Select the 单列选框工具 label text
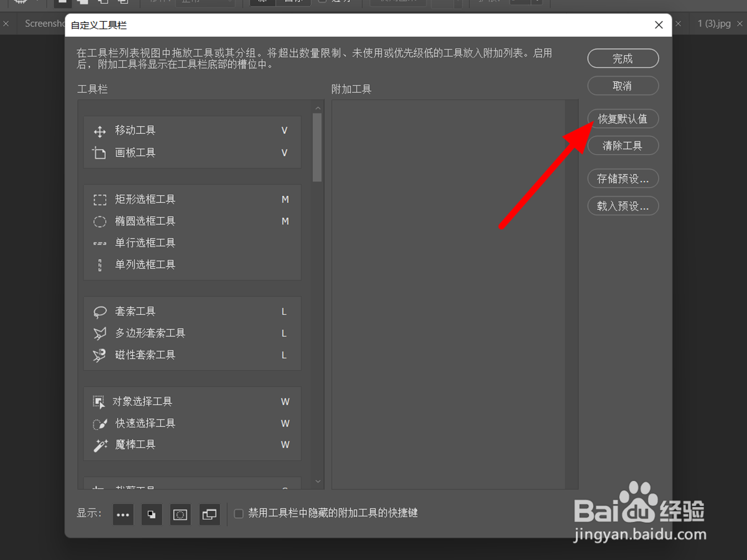The height and width of the screenshot is (560, 747). click(x=145, y=265)
